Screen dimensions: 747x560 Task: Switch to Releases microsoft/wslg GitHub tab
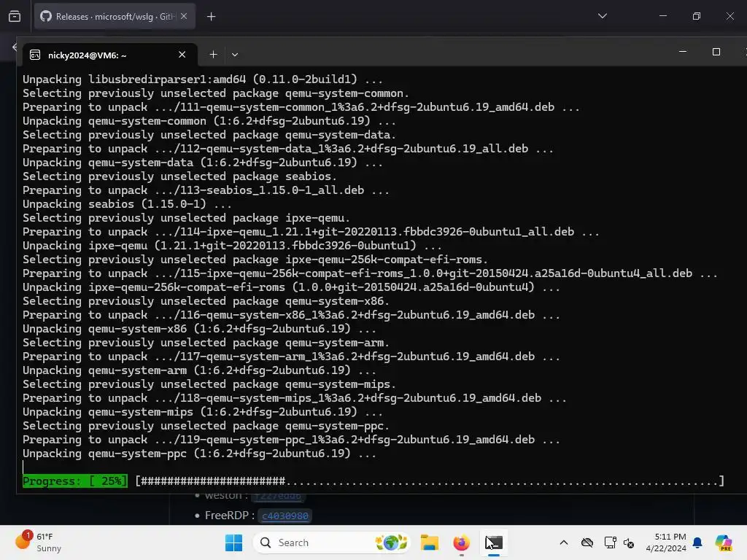(115, 17)
